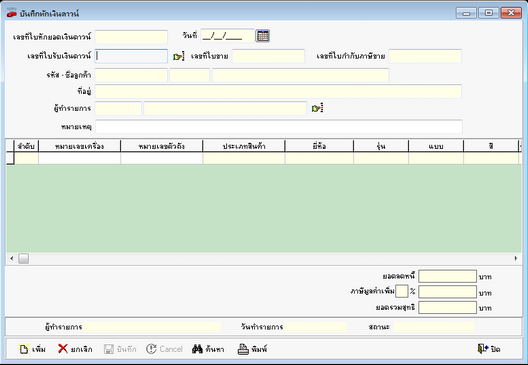Image resolution: width=528 pixels, height=365 pixels.
Task: Click the lookup icon beside เลขที่ใบรับเงินดาวน์
Action: click(178, 56)
